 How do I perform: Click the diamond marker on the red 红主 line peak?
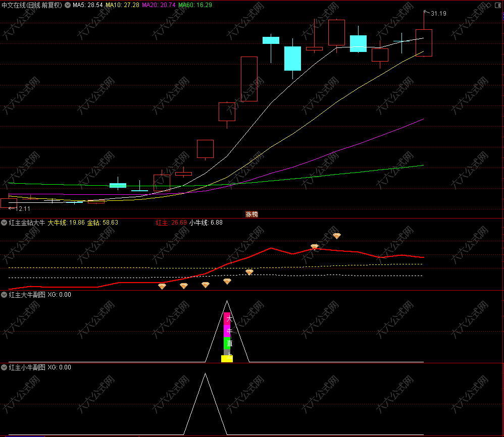click(x=315, y=247)
